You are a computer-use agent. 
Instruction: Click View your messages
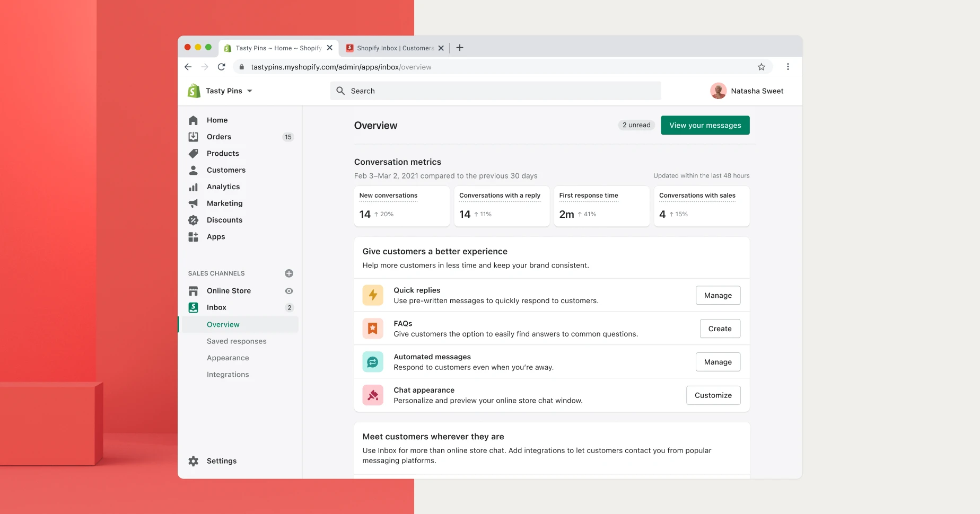coord(705,125)
